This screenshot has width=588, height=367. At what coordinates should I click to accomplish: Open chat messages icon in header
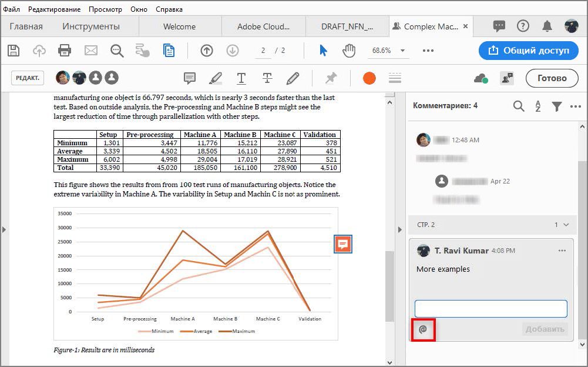(499, 26)
